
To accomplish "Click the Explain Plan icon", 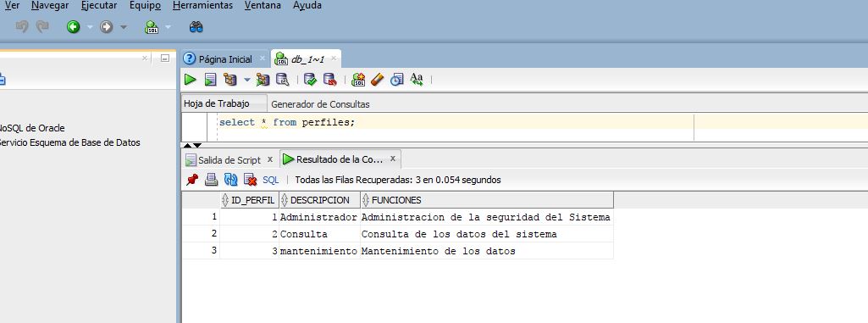I will (229, 80).
